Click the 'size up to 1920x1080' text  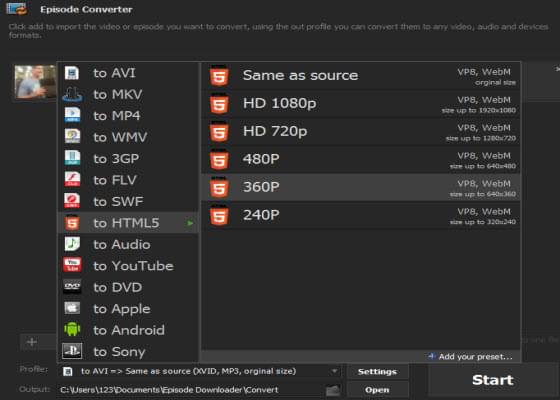pyautogui.click(x=479, y=110)
